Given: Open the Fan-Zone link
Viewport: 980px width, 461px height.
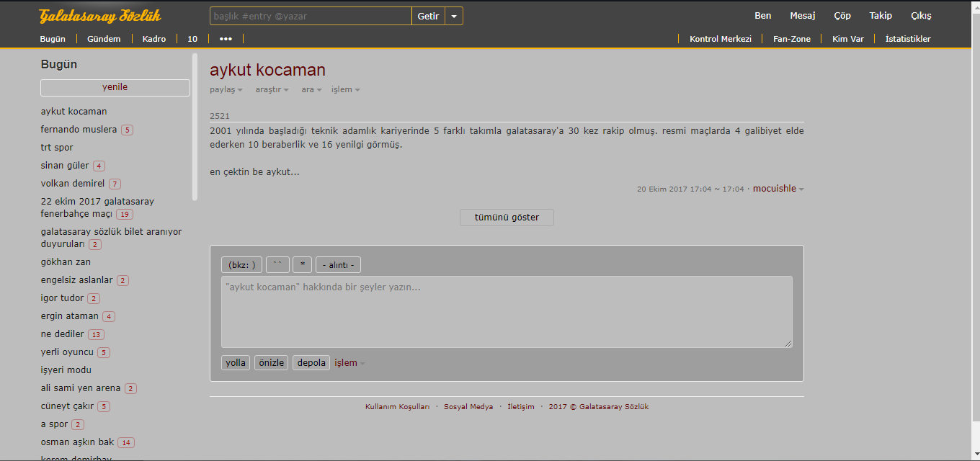Looking at the screenshot, I should point(792,39).
